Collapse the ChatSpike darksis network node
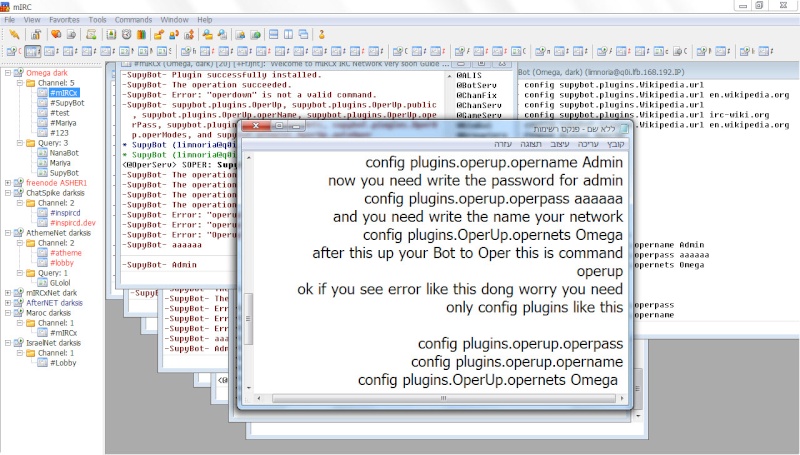This screenshot has height=455, width=800. pyautogui.click(x=8, y=193)
